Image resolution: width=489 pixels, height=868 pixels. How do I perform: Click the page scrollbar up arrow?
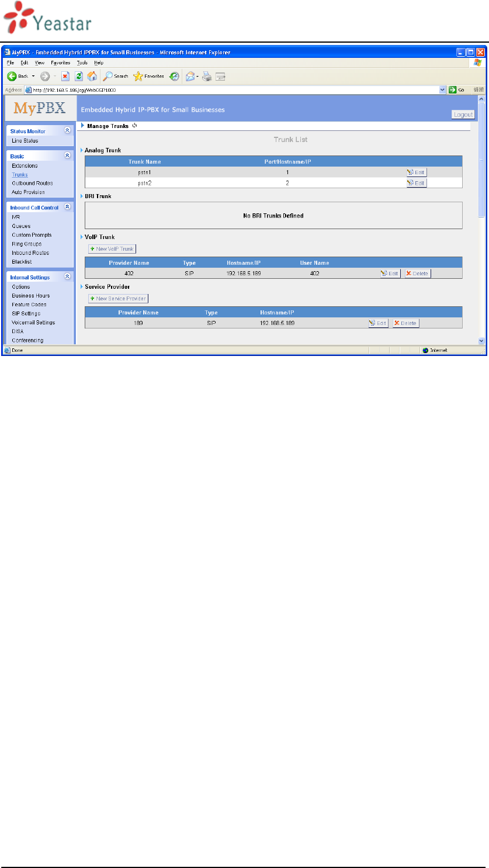pos(481,99)
